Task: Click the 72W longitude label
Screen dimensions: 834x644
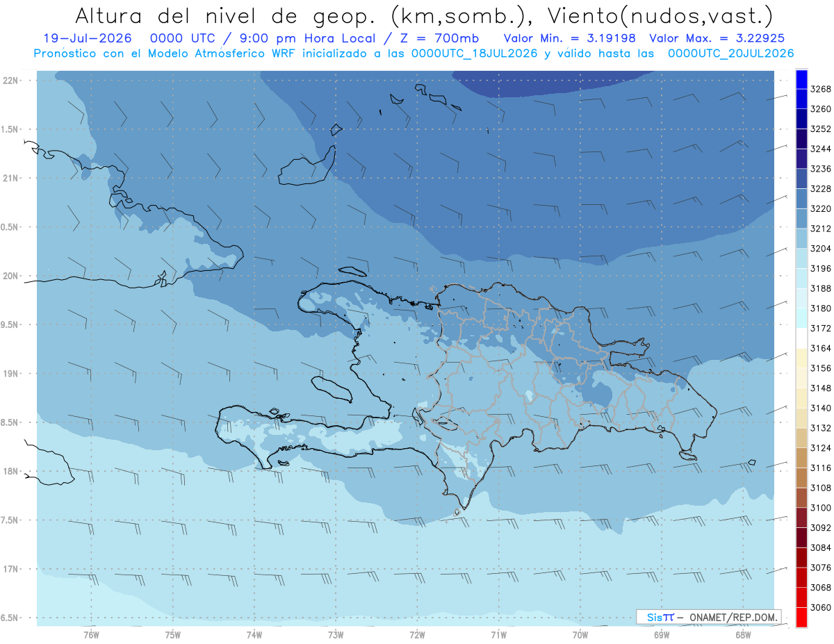Action: (418, 634)
